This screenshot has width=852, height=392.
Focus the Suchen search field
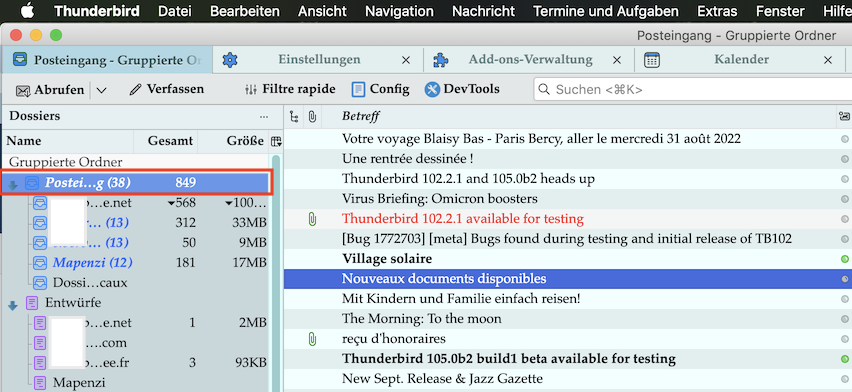pyautogui.click(x=693, y=90)
